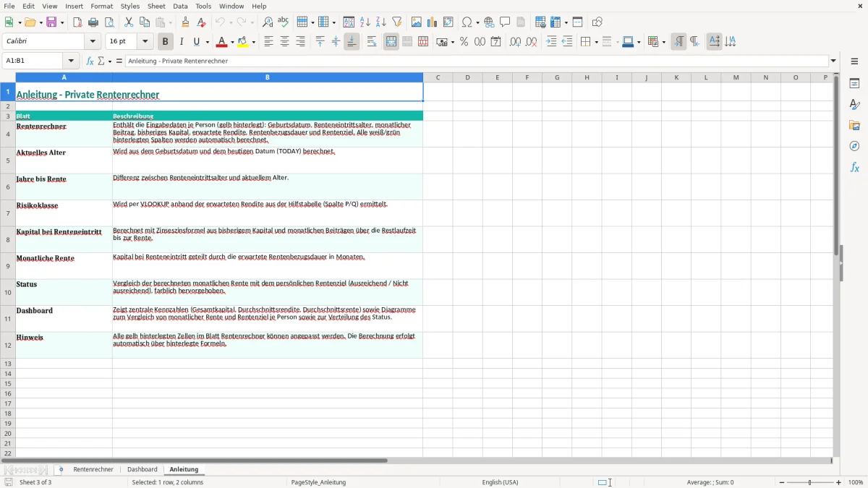Click the PageStyle_Anleitung status entry

coord(318,482)
